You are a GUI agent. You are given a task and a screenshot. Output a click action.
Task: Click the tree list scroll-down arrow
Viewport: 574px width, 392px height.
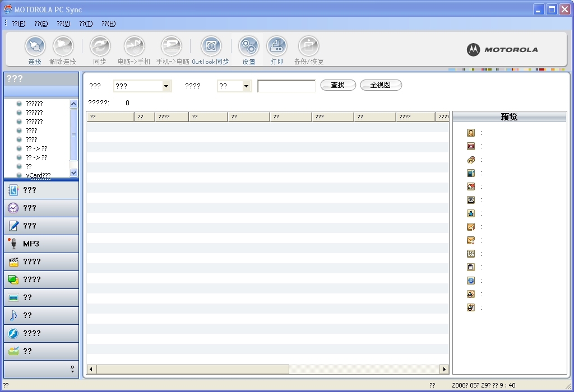[x=73, y=172]
